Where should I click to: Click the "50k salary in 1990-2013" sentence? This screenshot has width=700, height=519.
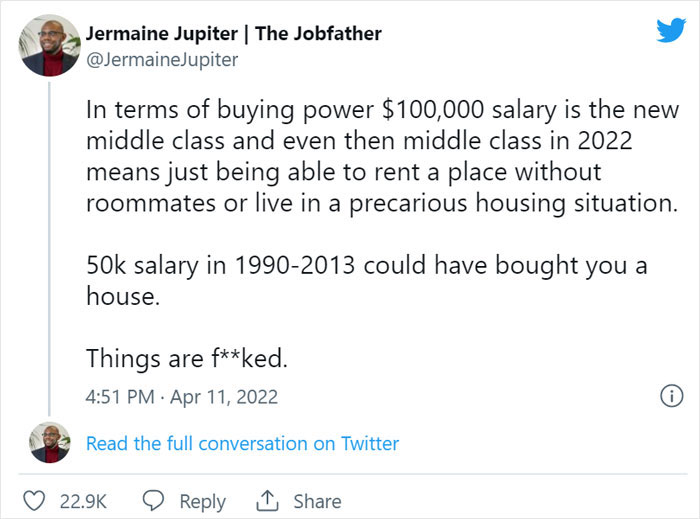coord(369,268)
